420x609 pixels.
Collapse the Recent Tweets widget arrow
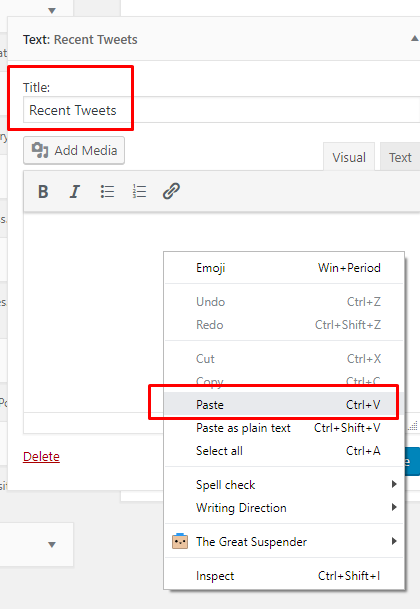[x=415, y=38]
